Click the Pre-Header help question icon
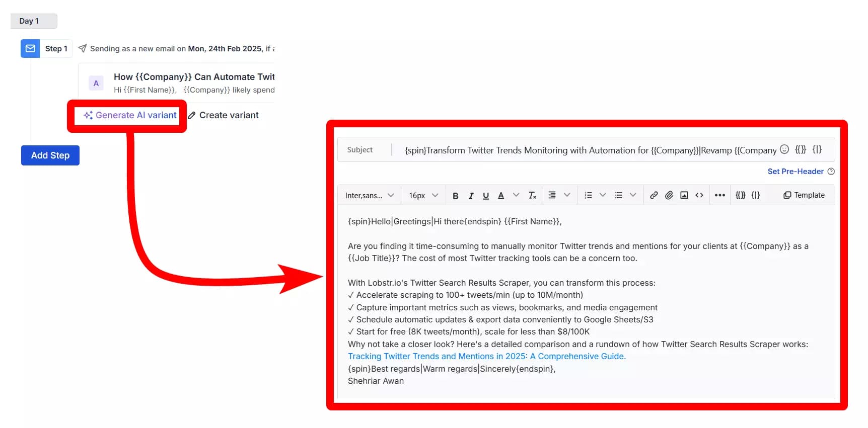The width and height of the screenshot is (868, 428). [x=831, y=172]
